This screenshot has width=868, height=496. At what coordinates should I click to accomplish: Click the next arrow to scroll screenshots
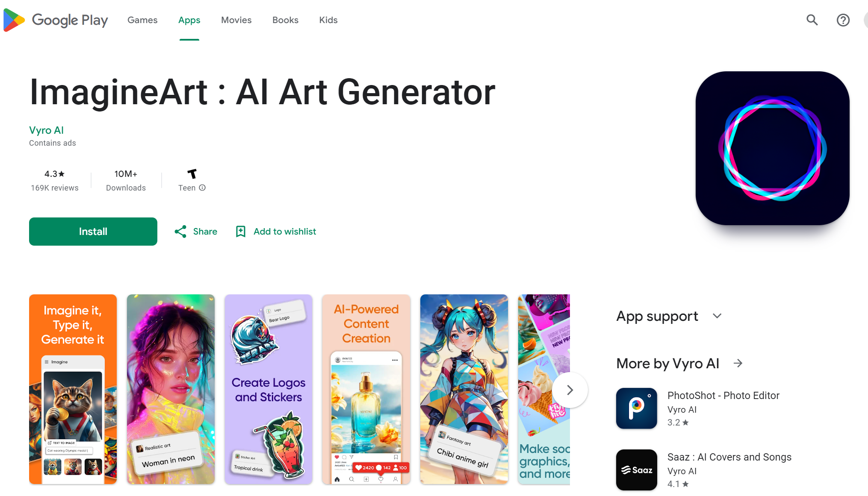coord(569,390)
